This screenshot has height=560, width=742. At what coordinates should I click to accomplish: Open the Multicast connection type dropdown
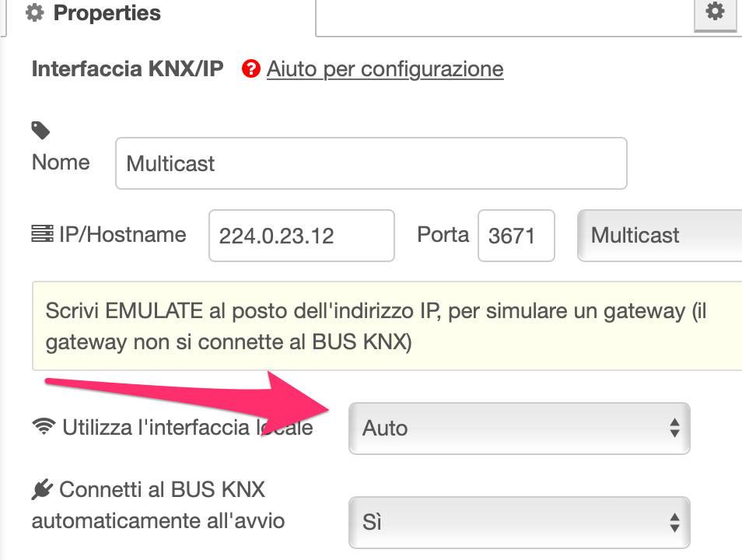[x=661, y=236]
